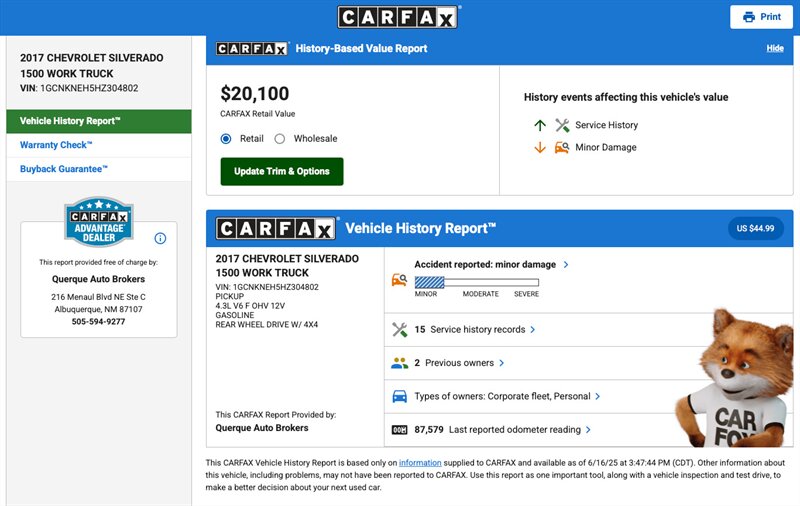Click the minor-moderate-severe damage severity bar
This screenshot has height=506, width=800.
[x=476, y=282]
